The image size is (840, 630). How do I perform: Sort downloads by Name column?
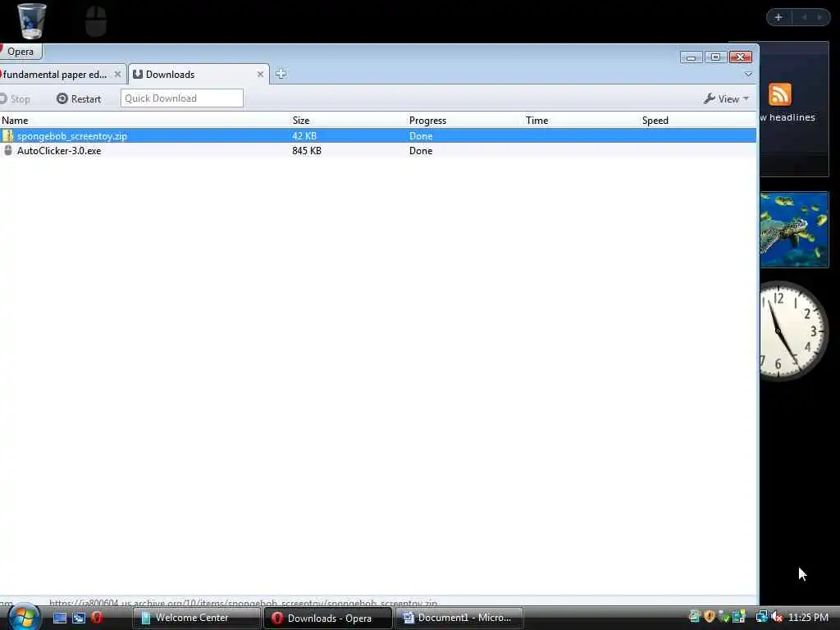click(15, 121)
